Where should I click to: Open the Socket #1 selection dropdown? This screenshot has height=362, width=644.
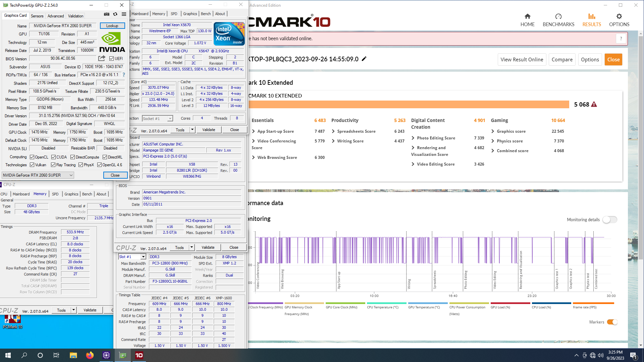(157, 118)
